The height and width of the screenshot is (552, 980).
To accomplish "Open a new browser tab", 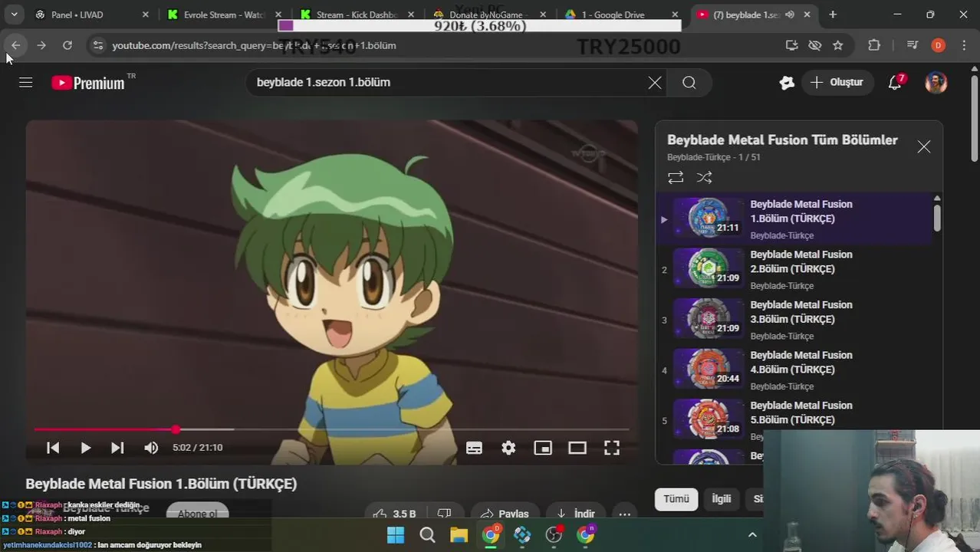I will pos(833,15).
